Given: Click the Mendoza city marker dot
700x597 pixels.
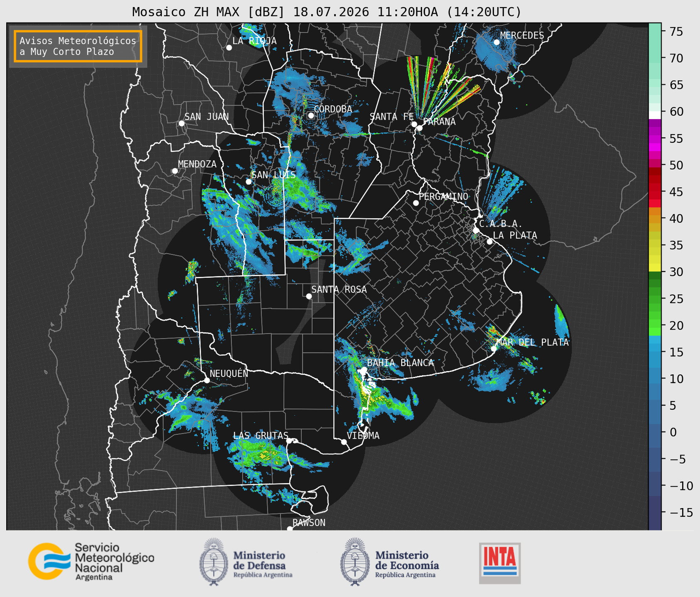Looking at the screenshot, I should (175, 171).
